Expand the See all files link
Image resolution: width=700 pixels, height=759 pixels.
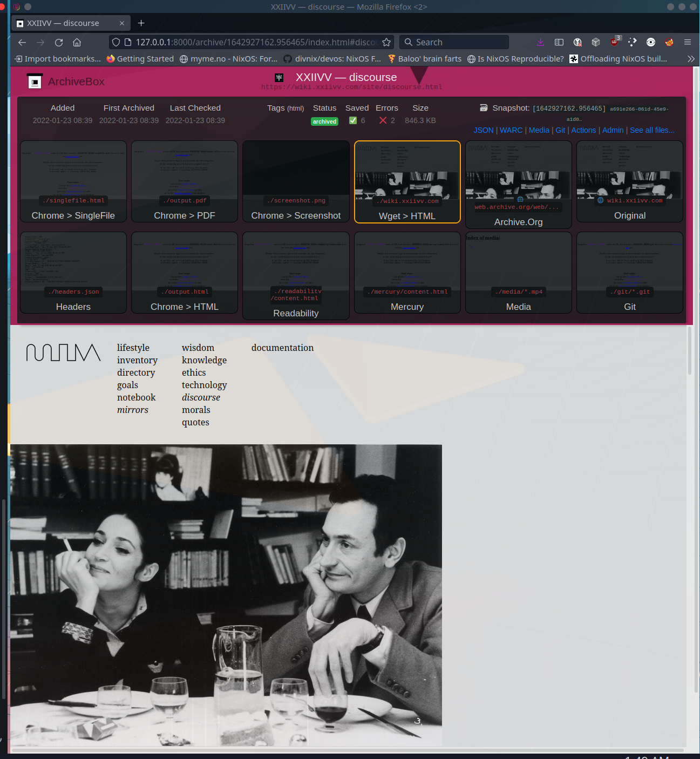point(651,130)
